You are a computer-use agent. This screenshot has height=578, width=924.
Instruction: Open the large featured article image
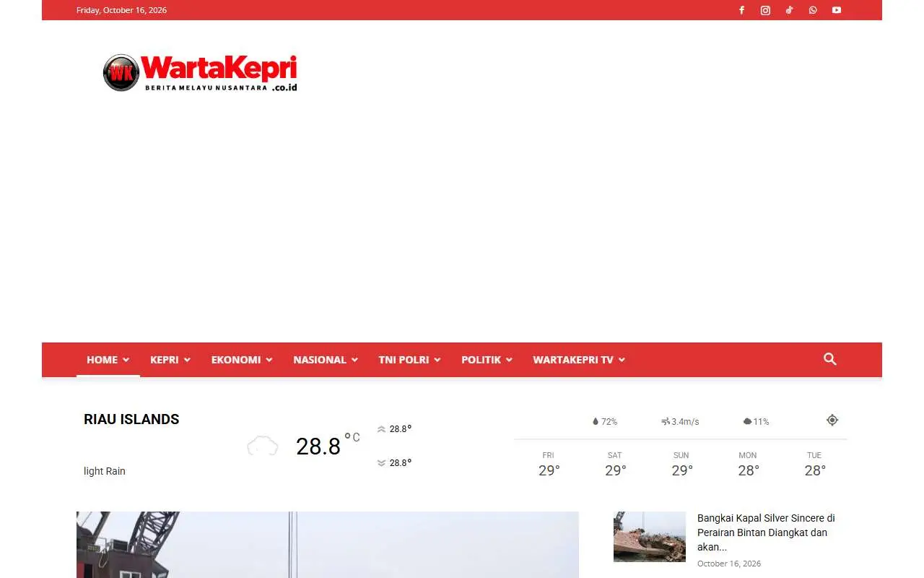pos(328,545)
